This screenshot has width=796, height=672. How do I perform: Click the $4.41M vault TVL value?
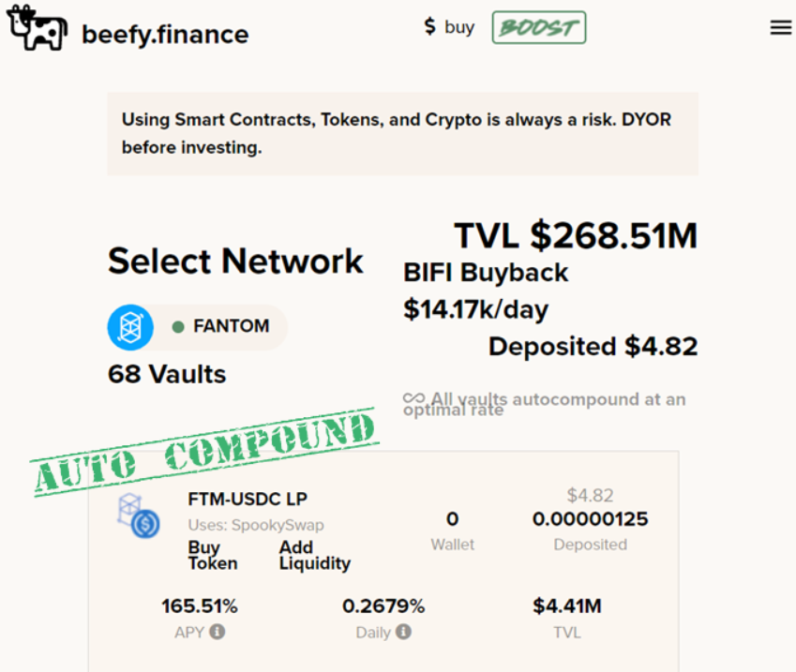(567, 606)
